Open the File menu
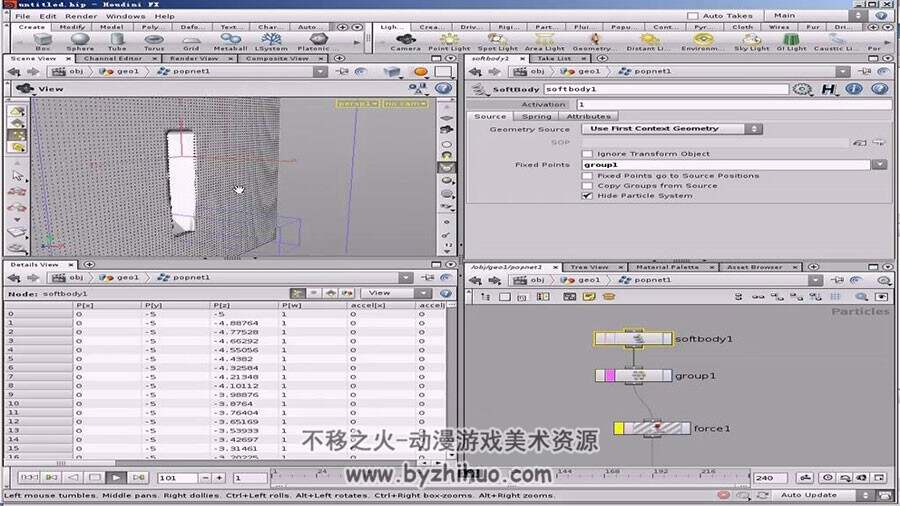The width and height of the screenshot is (900, 506). coord(22,16)
